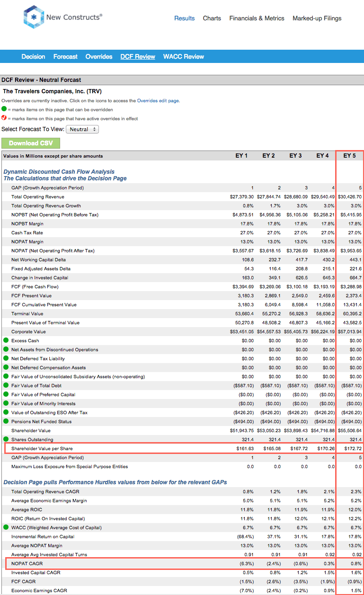The width and height of the screenshot is (364, 595).
Task: Open the Select Forecast To View dropdown
Action: (x=82, y=129)
